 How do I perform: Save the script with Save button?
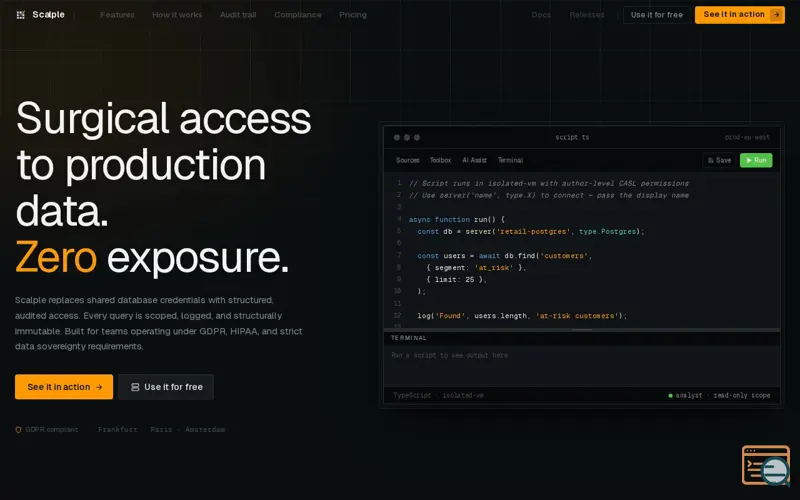(x=719, y=160)
